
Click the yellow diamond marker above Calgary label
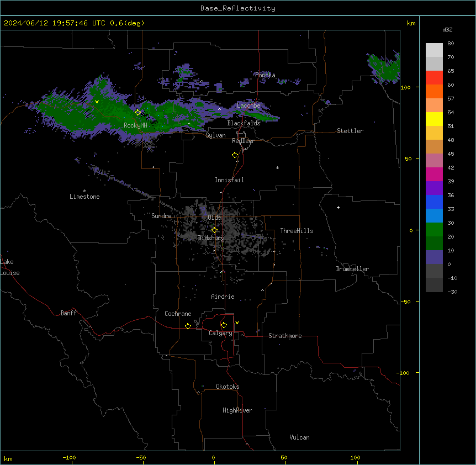(x=224, y=325)
